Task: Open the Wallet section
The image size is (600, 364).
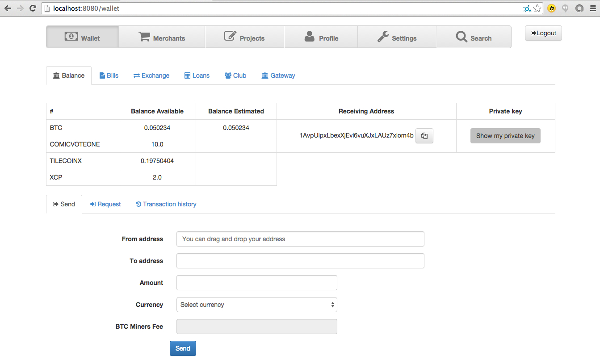Action: point(83,37)
